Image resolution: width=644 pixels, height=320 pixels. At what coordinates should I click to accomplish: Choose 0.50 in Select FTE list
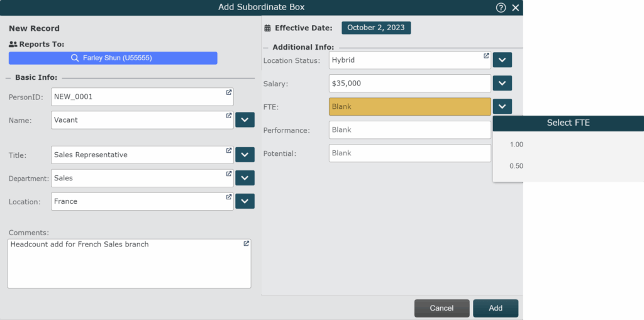coord(516,166)
